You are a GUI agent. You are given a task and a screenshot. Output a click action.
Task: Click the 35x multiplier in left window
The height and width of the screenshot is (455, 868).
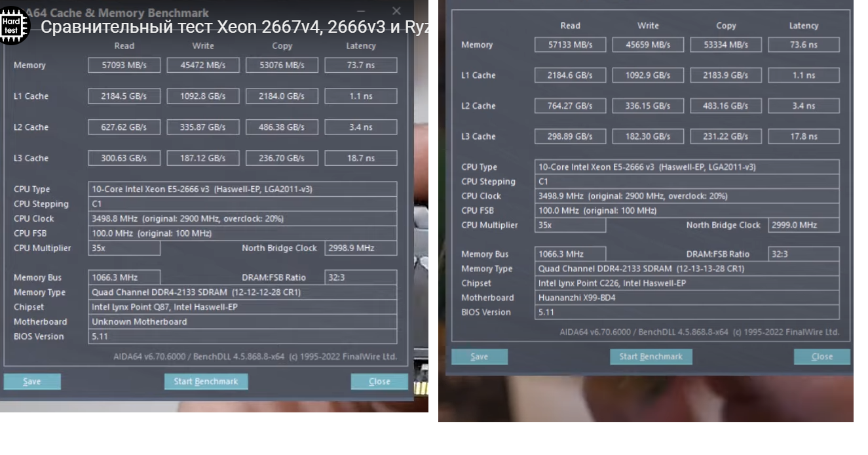pyautogui.click(x=124, y=248)
